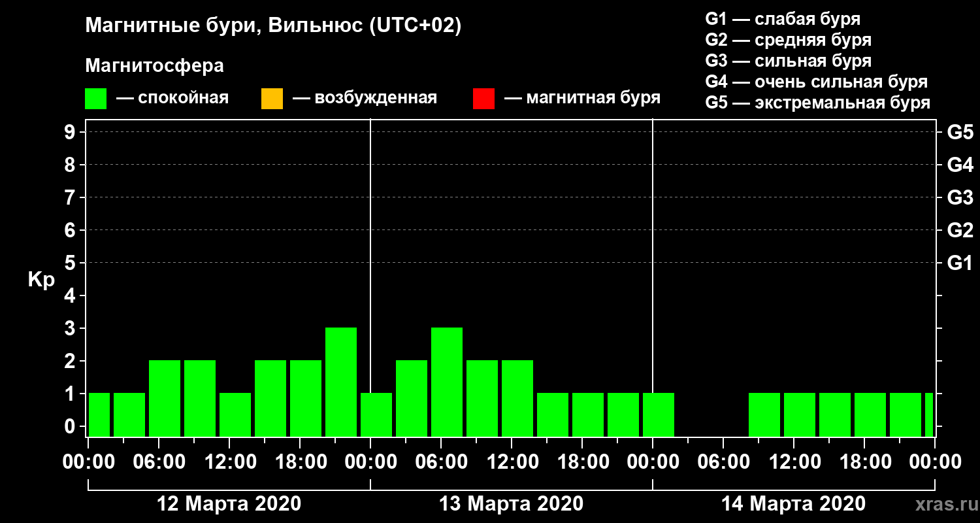Screen dimensions: 980x523
Task: Click the '14 Марта 2020' date label
Action: click(x=793, y=503)
